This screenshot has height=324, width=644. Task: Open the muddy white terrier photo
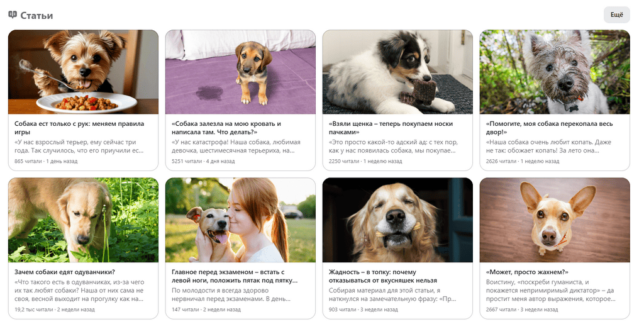(x=555, y=72)
